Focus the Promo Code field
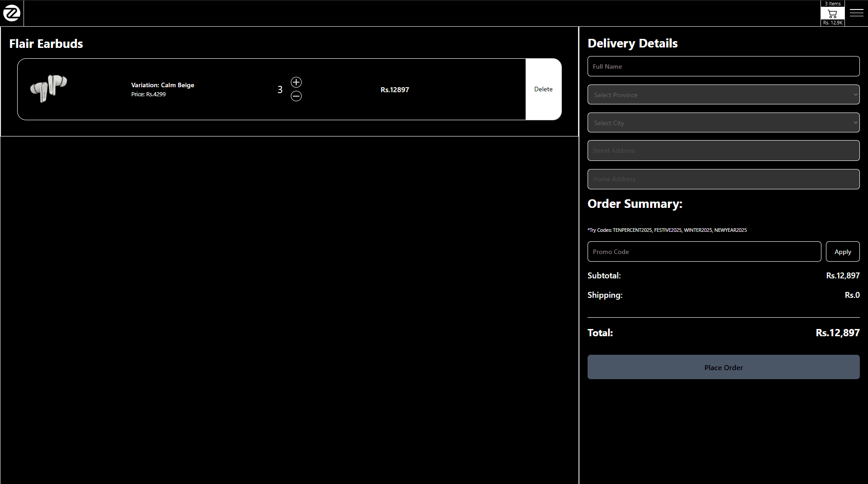This screenshot has width=868, height=484. (x=704, y=252)
